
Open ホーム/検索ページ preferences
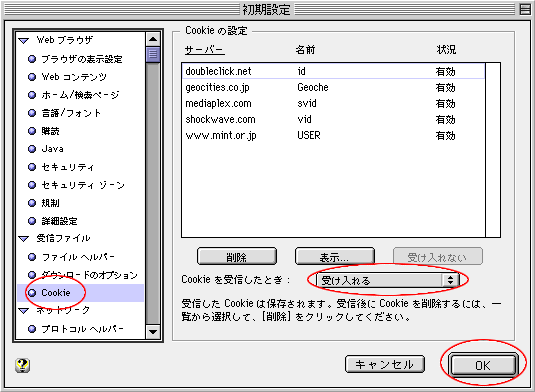pyautogui.click(x=73, y=95)
